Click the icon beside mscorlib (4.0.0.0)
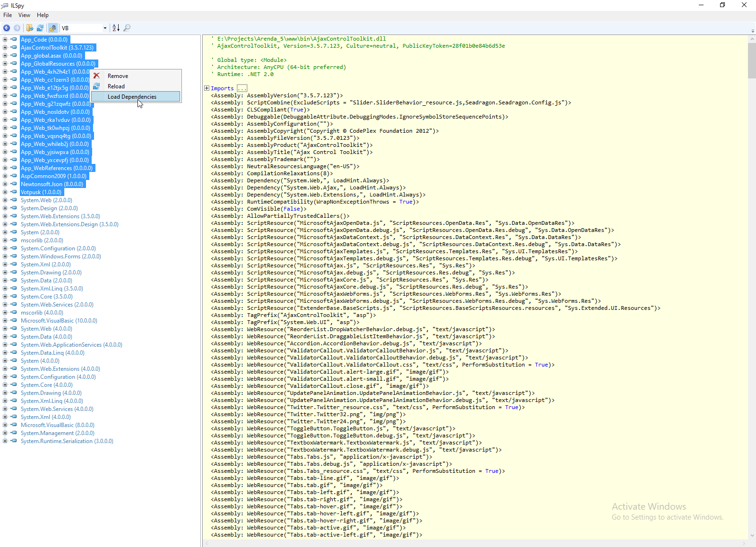This screenshot has height=547, width=756. click(x=14, y=313)
